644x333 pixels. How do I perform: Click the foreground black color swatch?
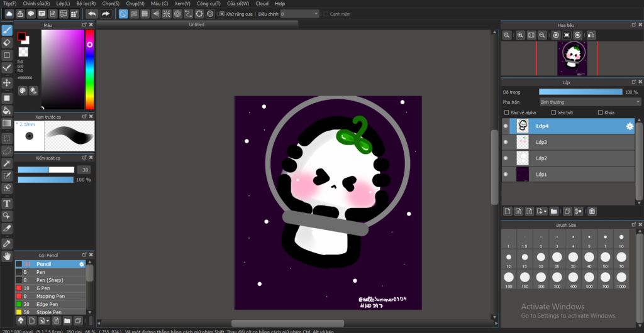click(21, 36)
